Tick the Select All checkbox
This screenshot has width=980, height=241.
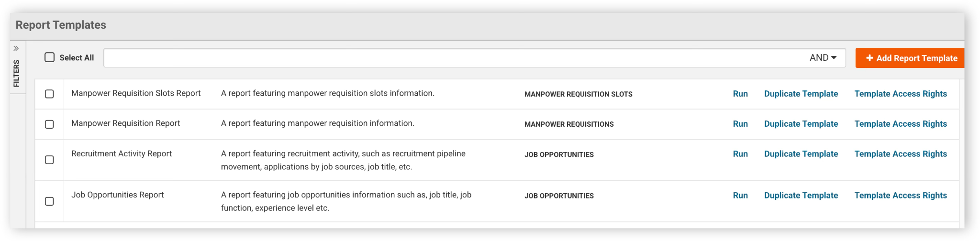(x=50, y=57)
